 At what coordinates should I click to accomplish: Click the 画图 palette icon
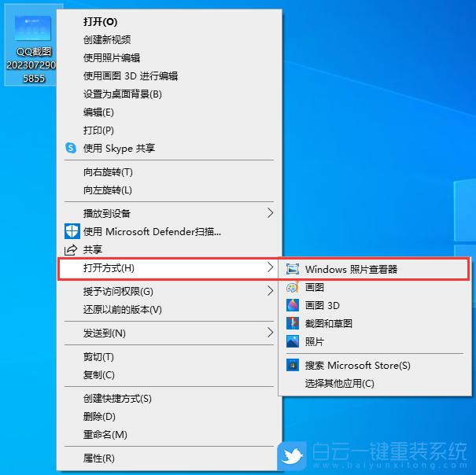pos(293,287)
